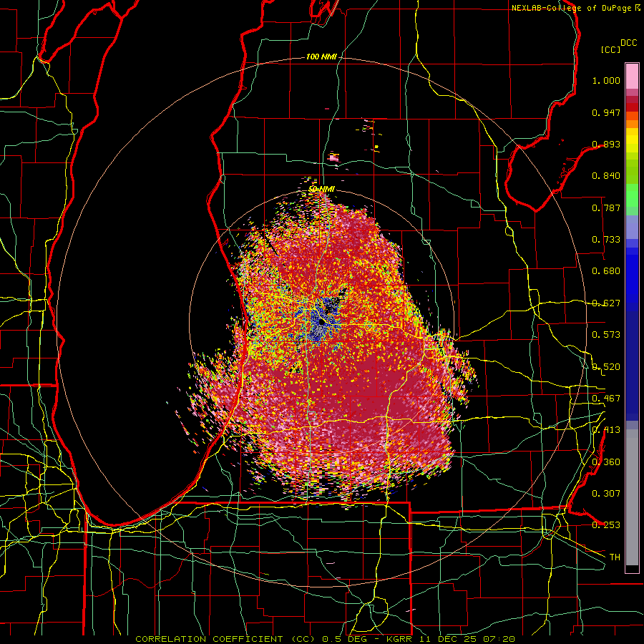Image resolution: width=644 pixels, height=644 pixels.
Task: Click the Correlation Coefficient caption at bottom
Action: [x=325, y=639]
